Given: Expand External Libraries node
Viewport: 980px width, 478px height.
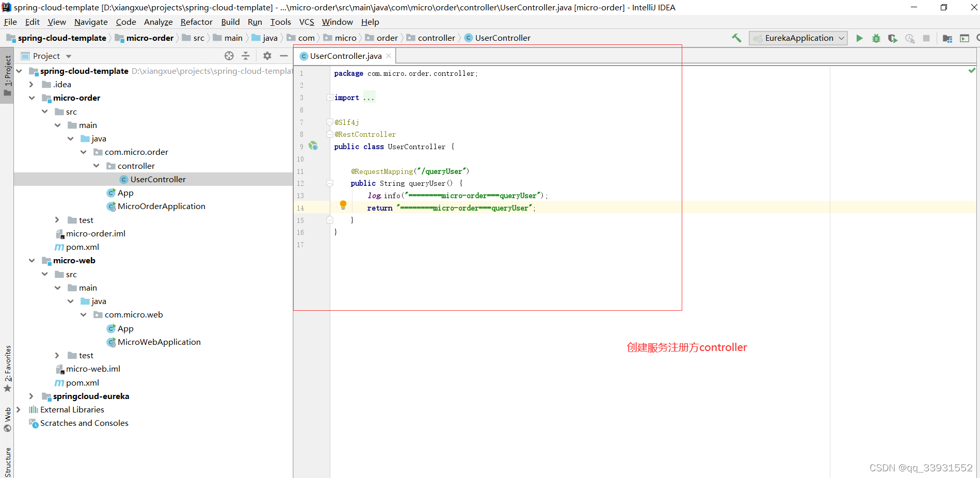Looking at the screenshot, I should [x=19, y=409].
